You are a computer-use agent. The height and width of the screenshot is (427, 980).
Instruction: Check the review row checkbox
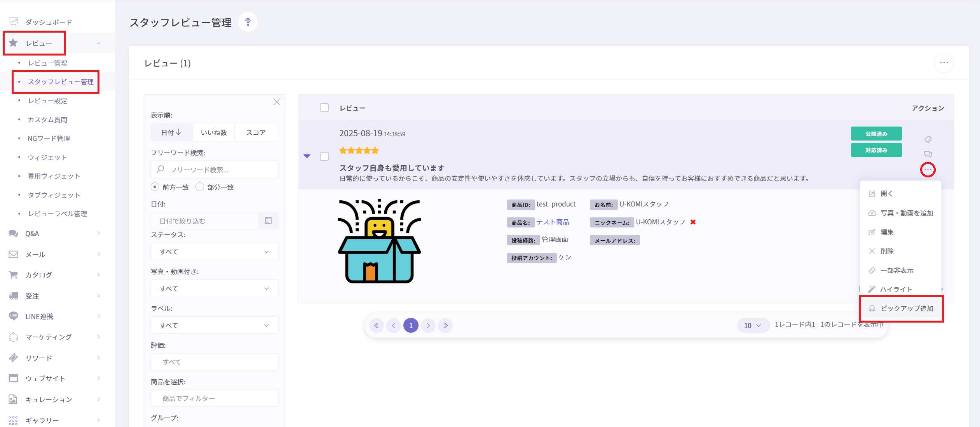[324, 156]
